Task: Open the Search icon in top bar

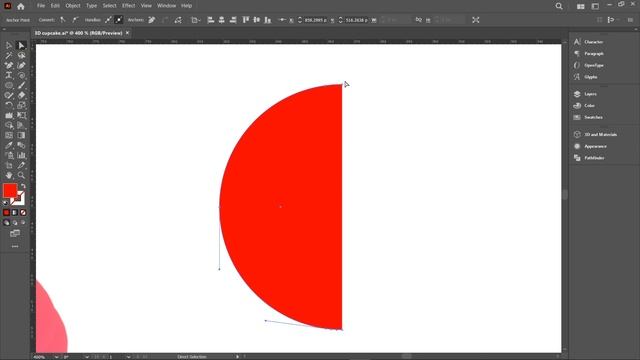Action: [x=559, y=6]
